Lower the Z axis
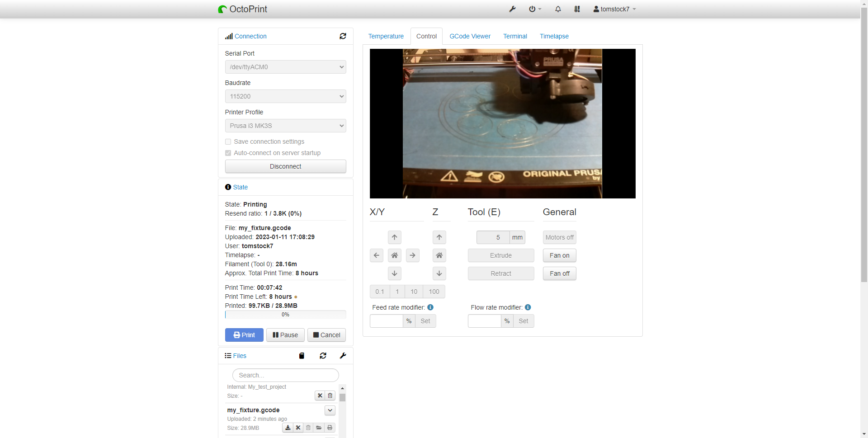Viewport: 868px width, 438px height. (x=439, y=273)
